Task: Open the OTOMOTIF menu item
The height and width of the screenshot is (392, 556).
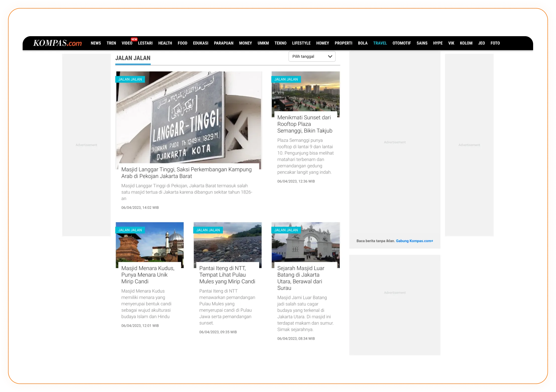Action: (401, 43)
